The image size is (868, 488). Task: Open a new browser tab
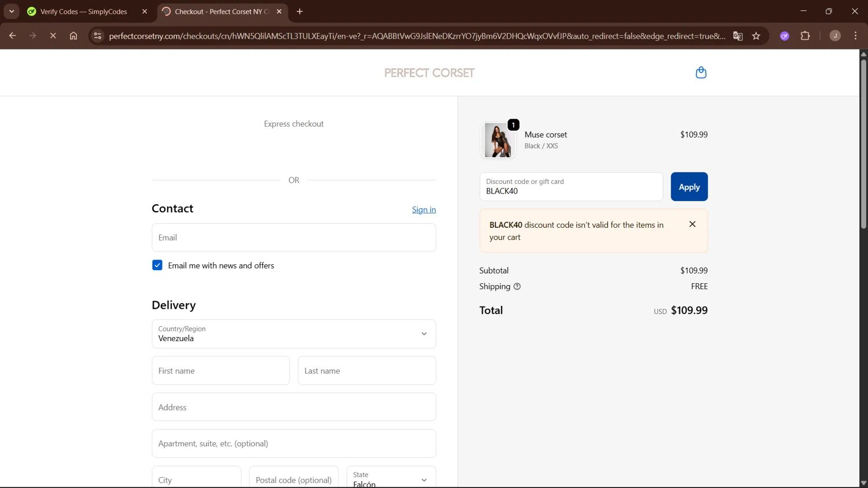click(x=300, y=12)
